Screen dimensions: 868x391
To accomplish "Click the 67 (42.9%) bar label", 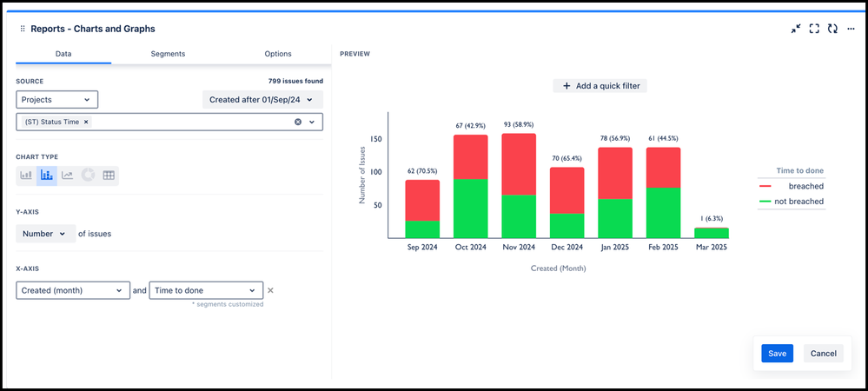I will (471, 126).
